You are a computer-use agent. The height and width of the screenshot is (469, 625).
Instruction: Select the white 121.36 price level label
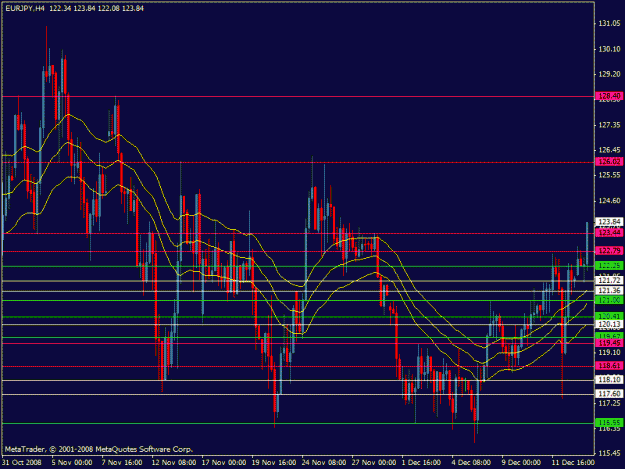point(609,290)
